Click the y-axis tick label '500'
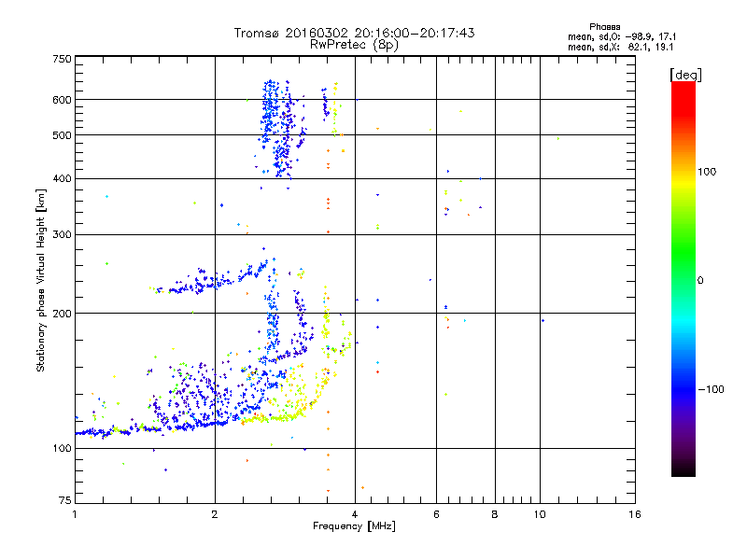Screen dimensions: 747x560 coord(62,135)
